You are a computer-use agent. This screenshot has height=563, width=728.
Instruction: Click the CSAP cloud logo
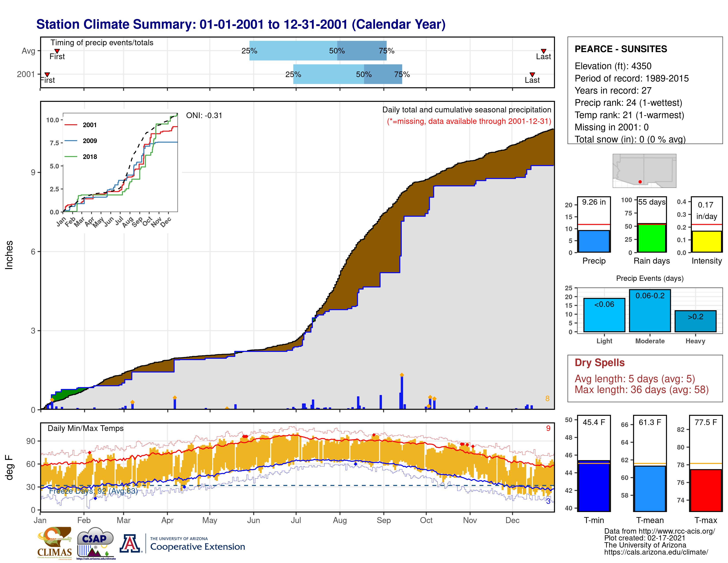96,543
